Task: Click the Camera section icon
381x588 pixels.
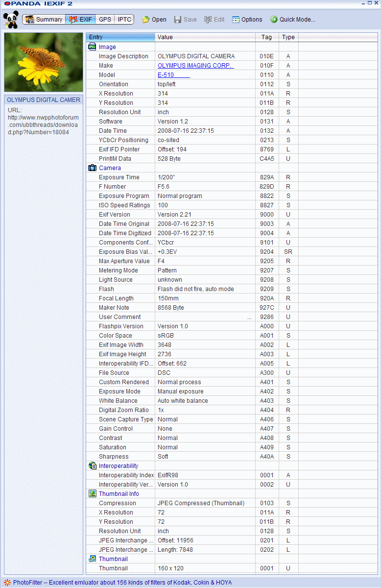Action: 92,168
